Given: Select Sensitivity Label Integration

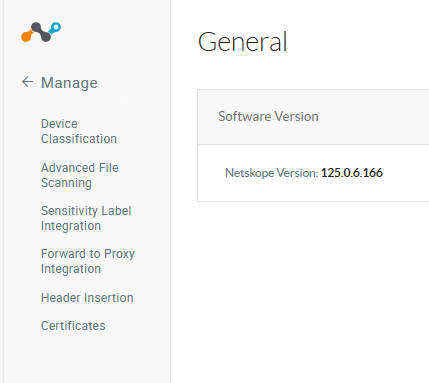Looking at the screenshot, I should tap(86, 218).
